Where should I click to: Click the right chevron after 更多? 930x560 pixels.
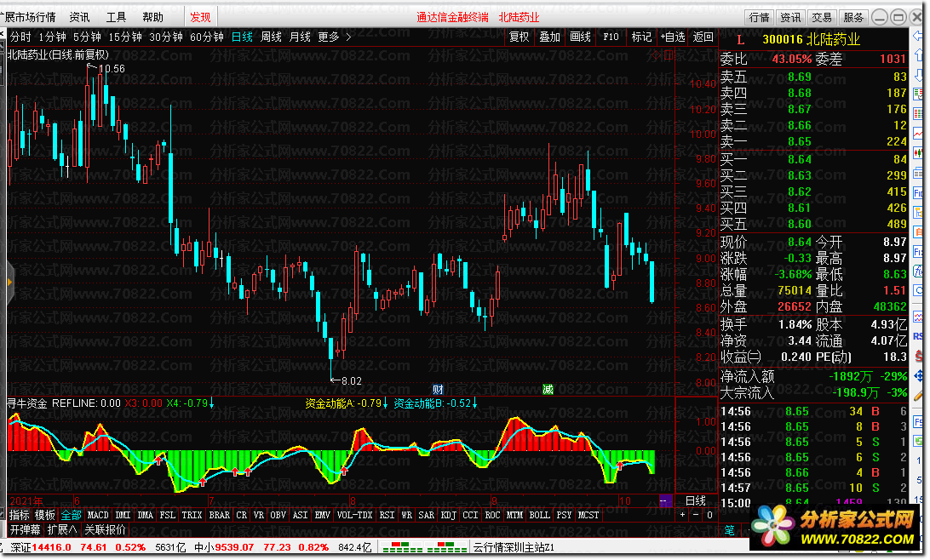click(x=349, y=37)
